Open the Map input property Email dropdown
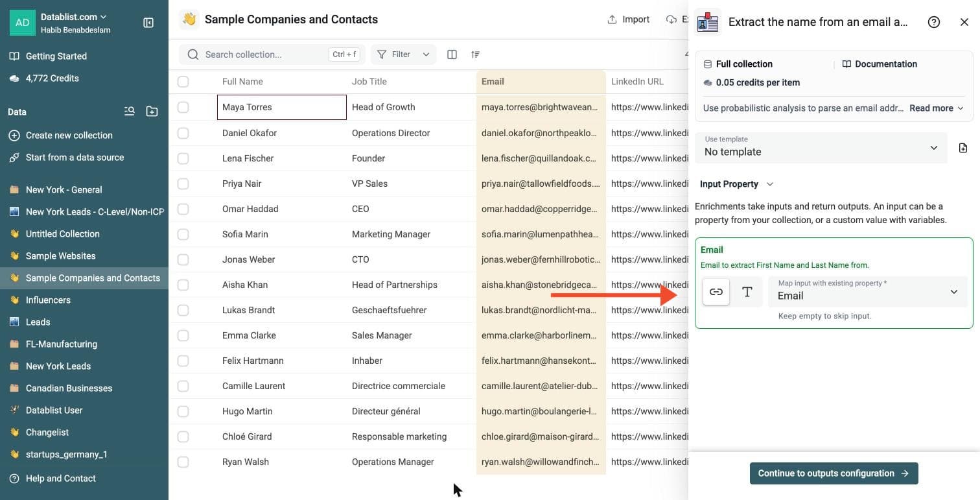 pos(868,292)
